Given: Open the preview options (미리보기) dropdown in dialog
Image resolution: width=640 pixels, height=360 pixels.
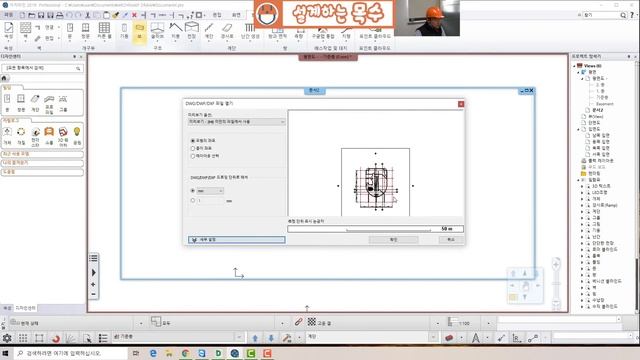Looking at the screenshot, I should pos(236,122).
